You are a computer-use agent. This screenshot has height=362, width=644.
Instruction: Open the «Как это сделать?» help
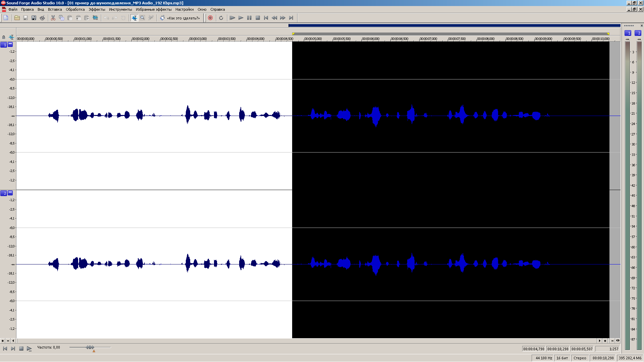(180, 18)
